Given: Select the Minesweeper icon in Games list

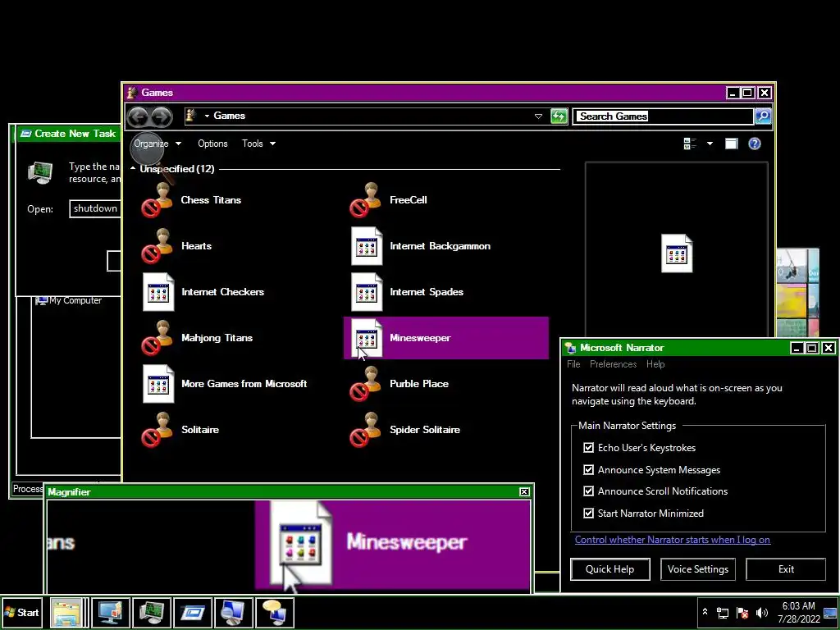Looking at the screenshot, I should (367, 338).
